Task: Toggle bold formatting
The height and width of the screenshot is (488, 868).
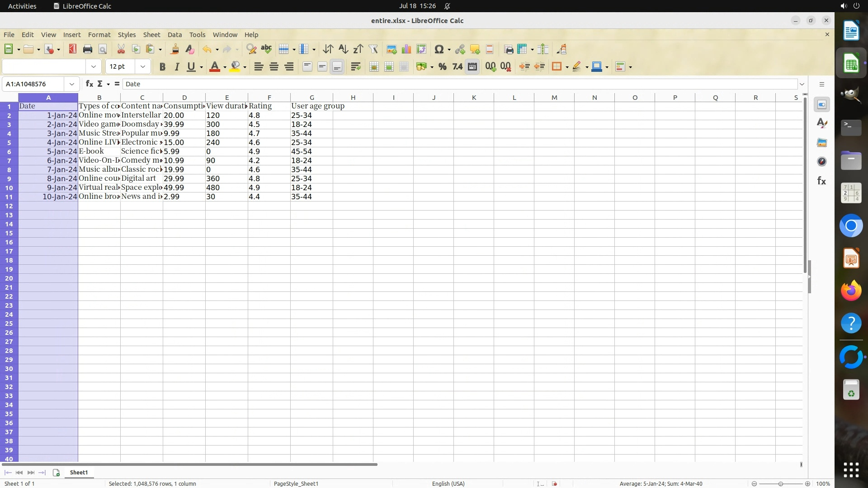Action: tap(162, 67)
